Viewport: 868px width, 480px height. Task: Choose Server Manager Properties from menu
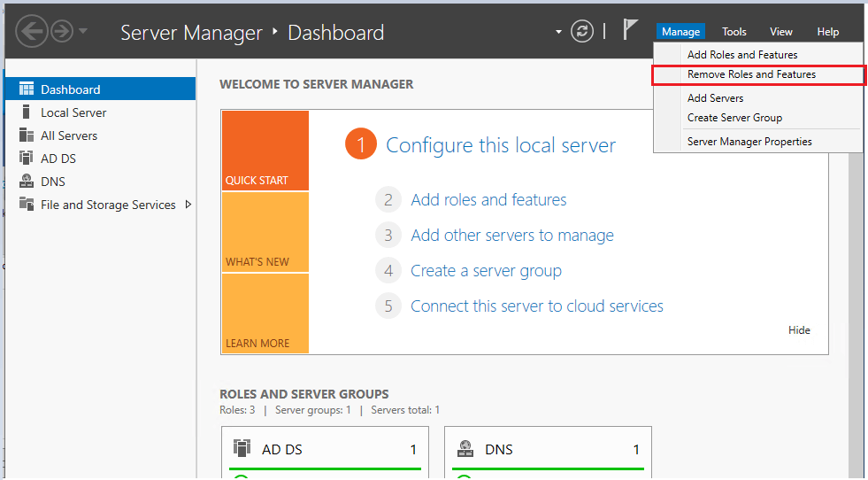749,142
